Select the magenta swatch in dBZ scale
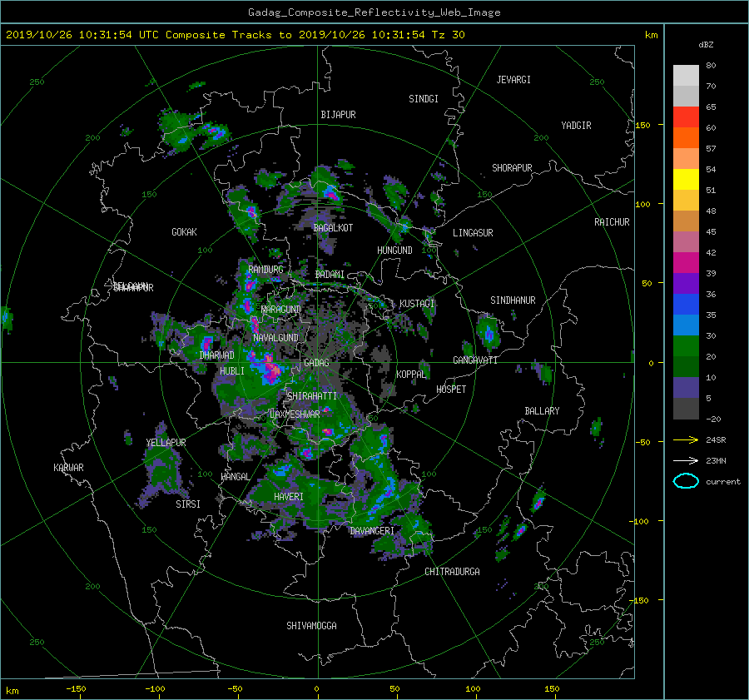 click(686, 263)
